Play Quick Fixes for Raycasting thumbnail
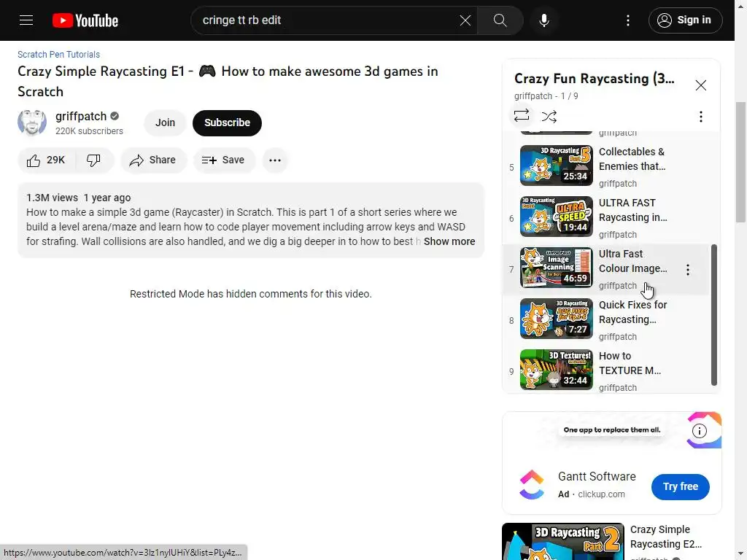This screenshot has height=560, width=747. pyautogui.click(x=556, y=319)
